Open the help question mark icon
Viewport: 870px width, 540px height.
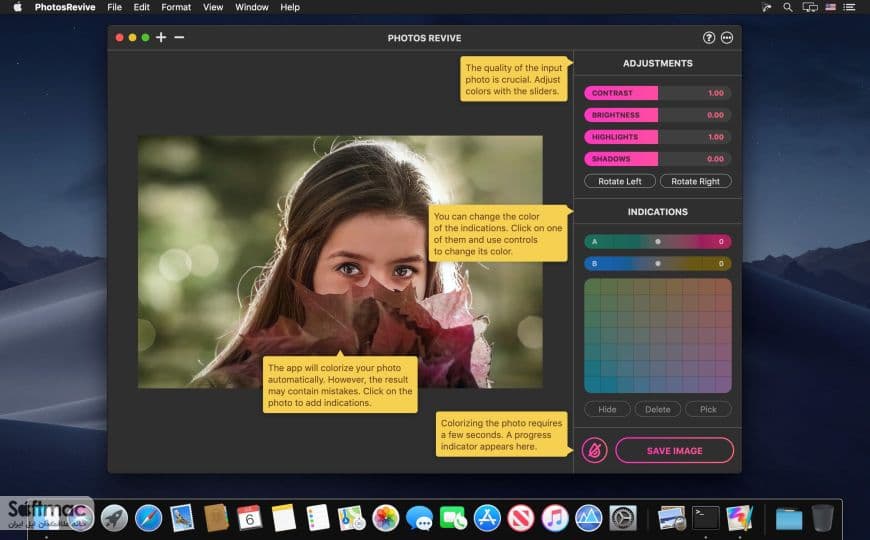click(709, 38)
